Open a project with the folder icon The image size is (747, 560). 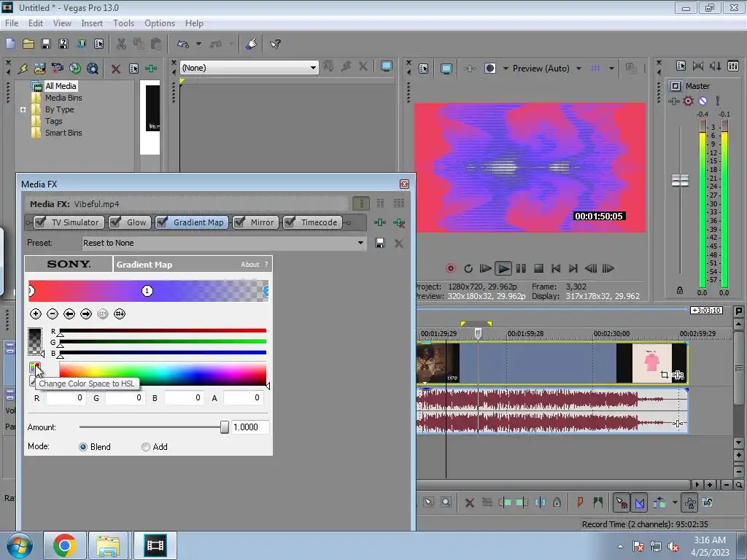coord(28,44)
